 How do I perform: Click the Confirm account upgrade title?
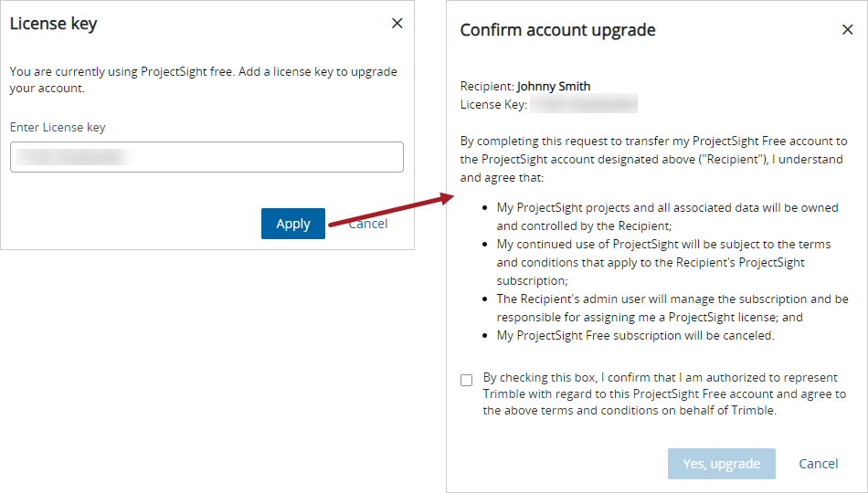coord(557,30)
